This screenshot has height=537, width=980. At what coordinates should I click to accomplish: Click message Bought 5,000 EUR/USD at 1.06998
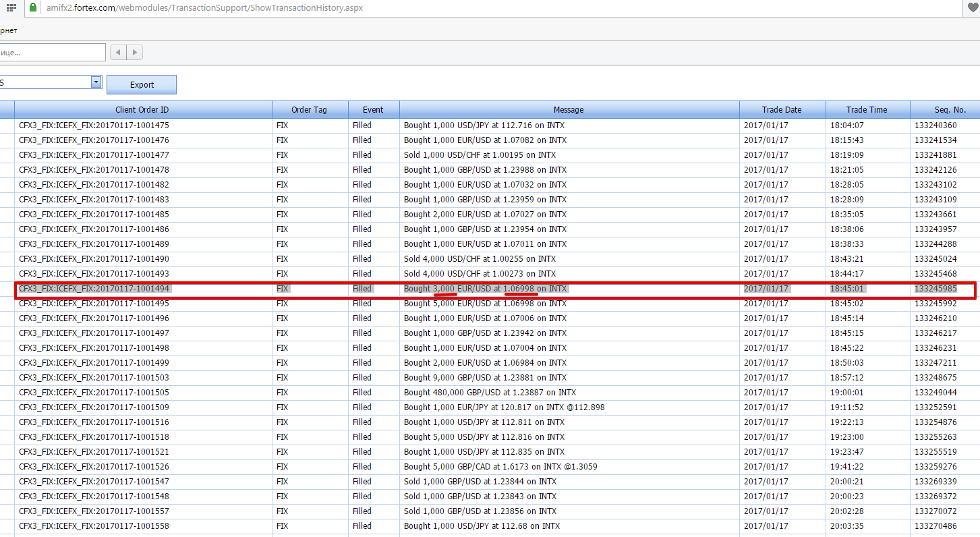point(485,304)
